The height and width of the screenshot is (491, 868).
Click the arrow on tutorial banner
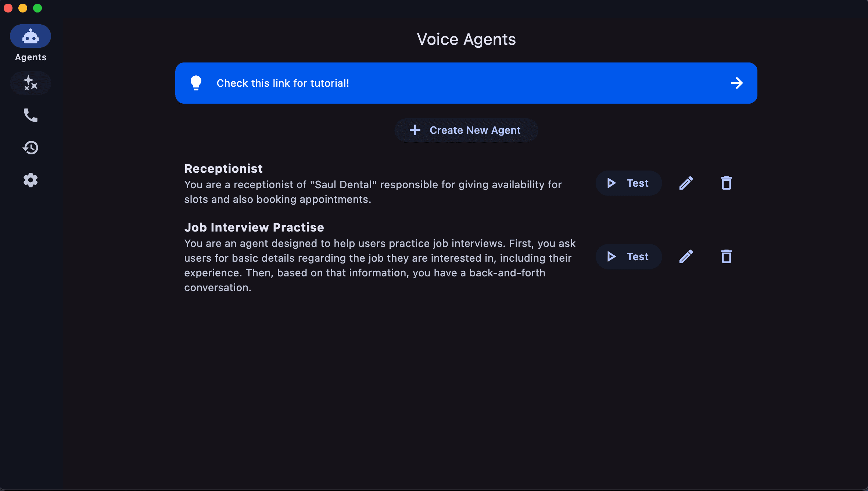coord(737,83)
